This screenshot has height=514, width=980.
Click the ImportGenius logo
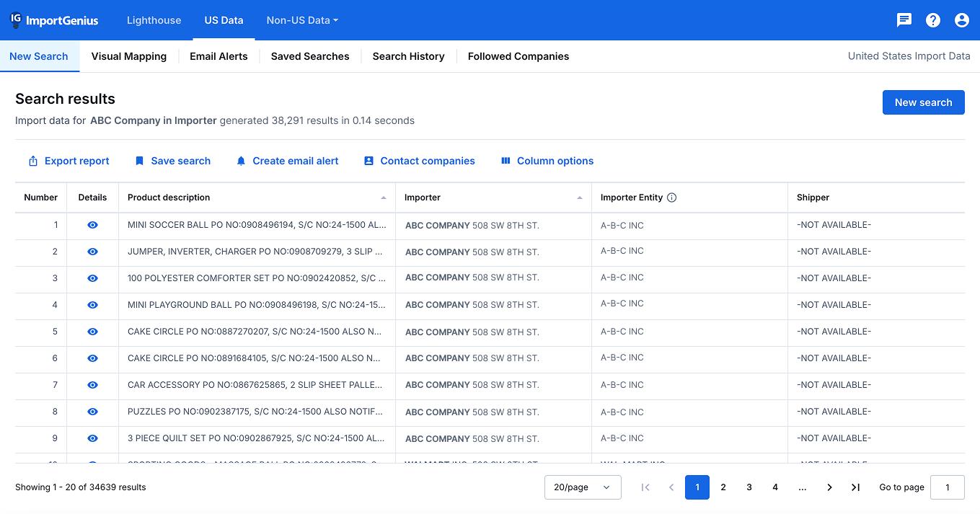53,20
